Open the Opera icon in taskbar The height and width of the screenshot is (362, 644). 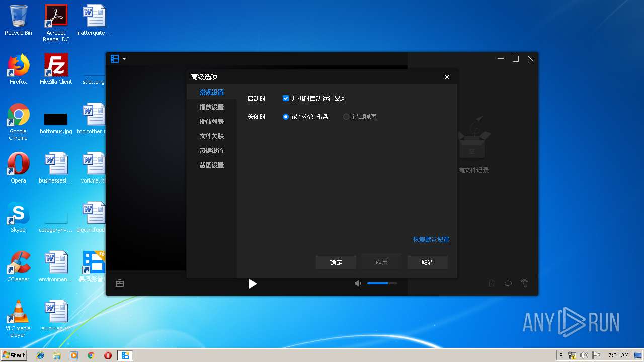click(x=108, y=355)
